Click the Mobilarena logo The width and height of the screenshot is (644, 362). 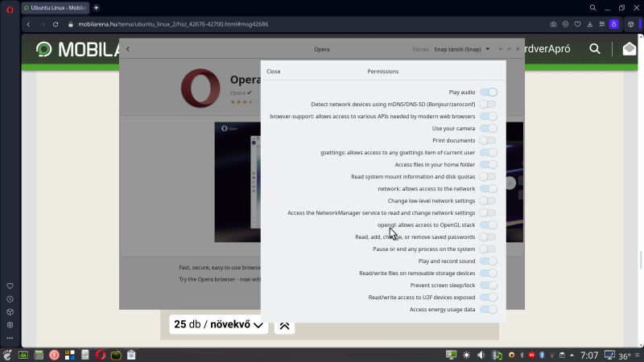pos(78,50)
